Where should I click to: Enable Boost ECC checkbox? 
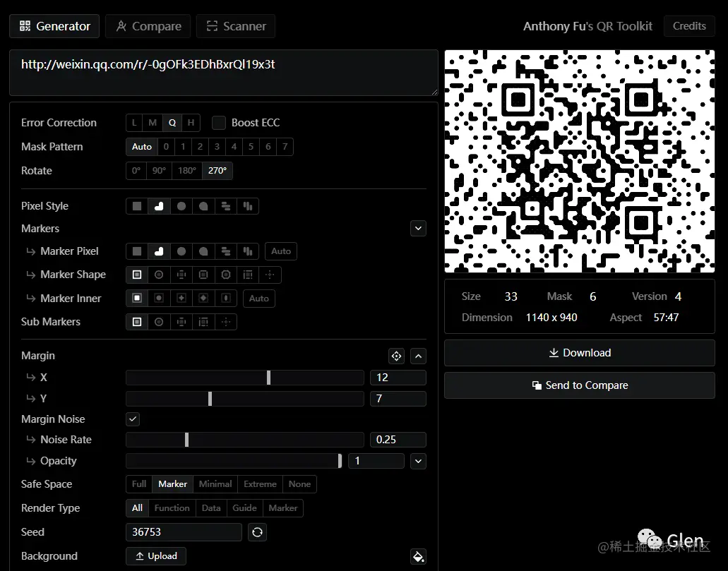pyautogui.click(x=219, y=123)
